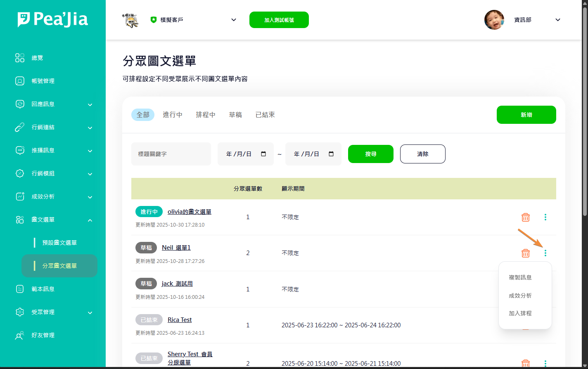Open 帳號管理 account management icon
Screen dimensions: 588x369
(20, 81)
